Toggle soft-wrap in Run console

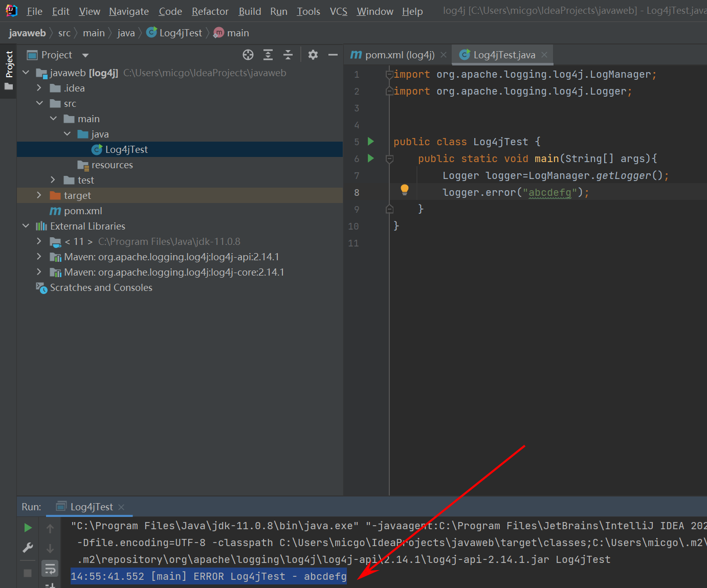(x=50, y=569)
